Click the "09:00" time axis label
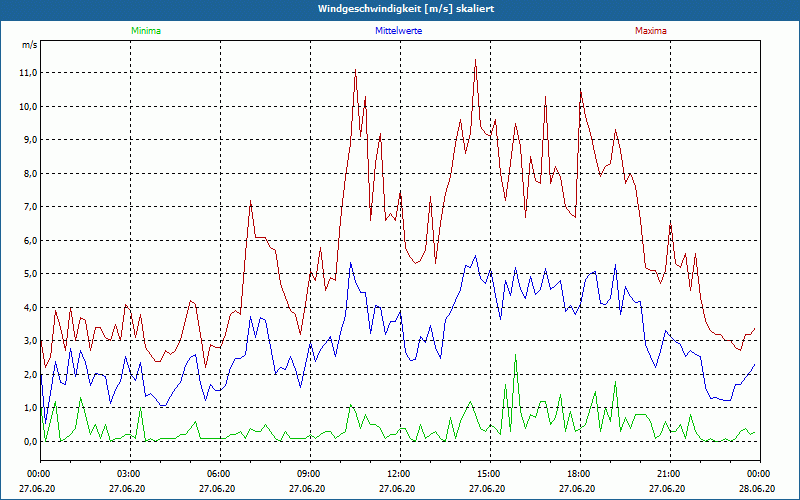Image resolution: width=800 pixels, height=500 pixels. (x=308, y=474)
